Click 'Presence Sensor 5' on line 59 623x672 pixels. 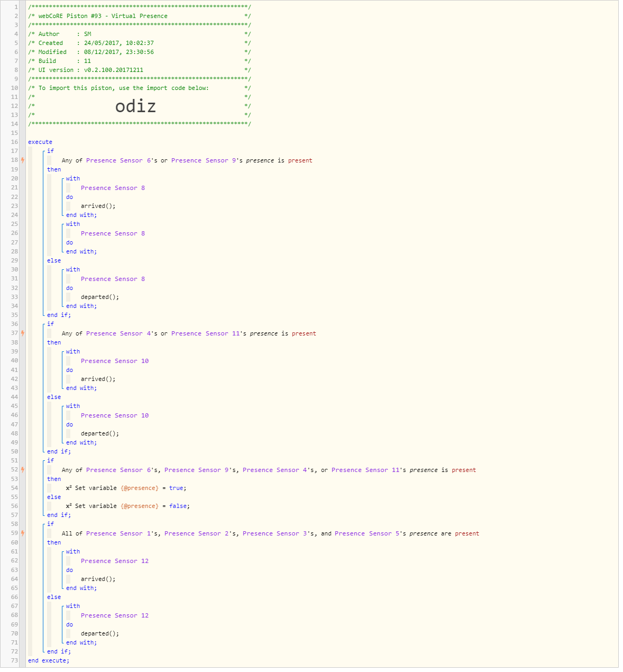click(367, 533)
